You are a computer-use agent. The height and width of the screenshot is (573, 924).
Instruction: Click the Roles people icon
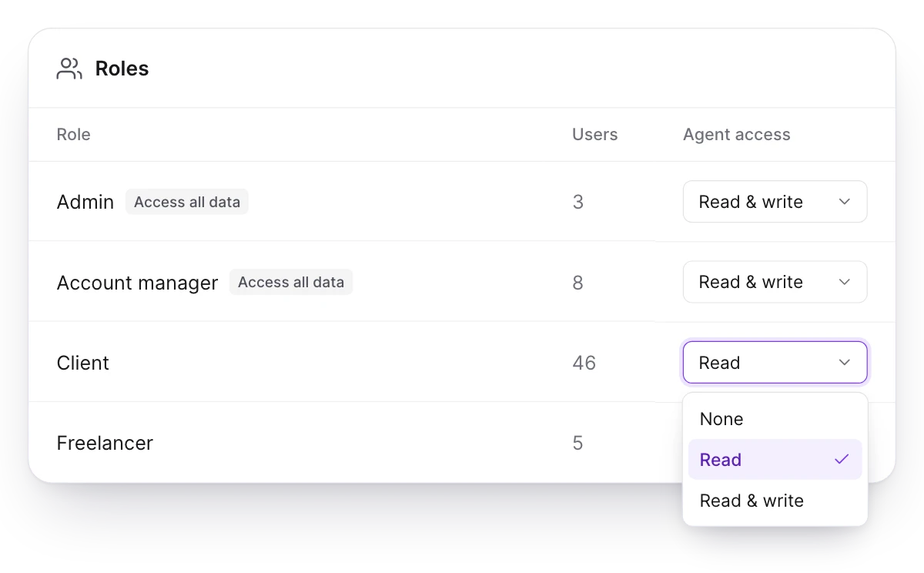click(69, 69)
